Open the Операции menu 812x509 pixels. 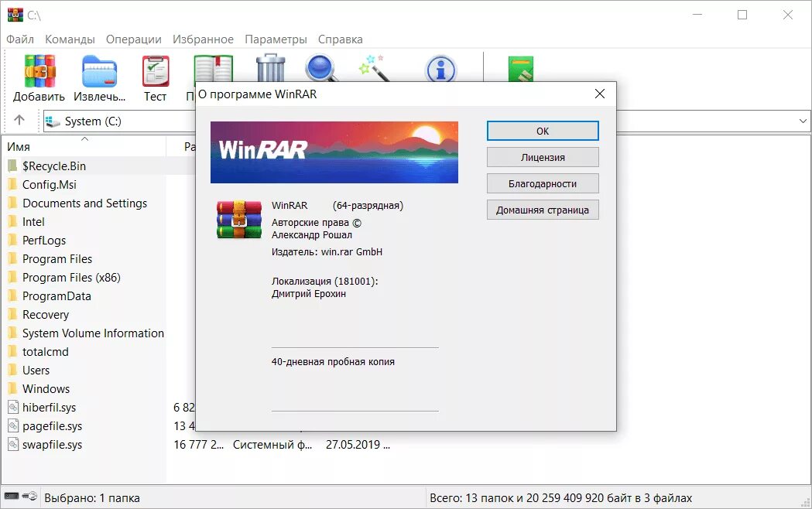coord(134,39)
